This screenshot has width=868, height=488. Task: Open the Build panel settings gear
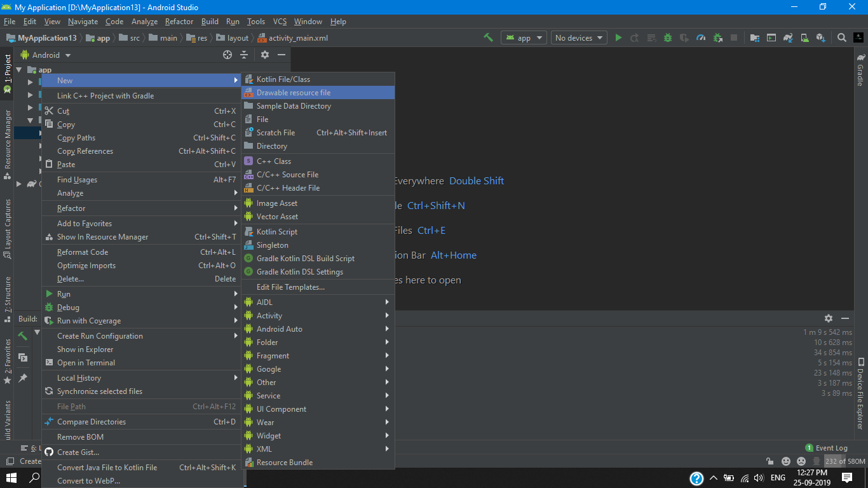[x=828, y=318]
